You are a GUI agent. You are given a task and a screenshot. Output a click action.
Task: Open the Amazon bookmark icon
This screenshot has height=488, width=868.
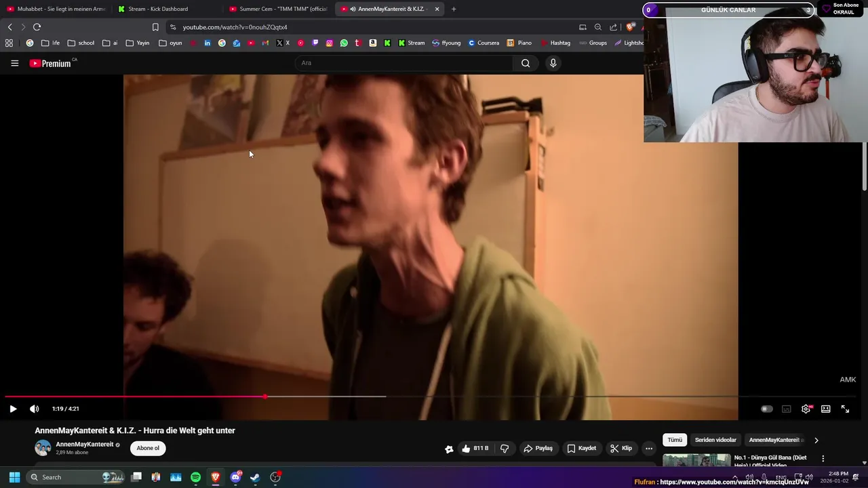pos(373,43)
